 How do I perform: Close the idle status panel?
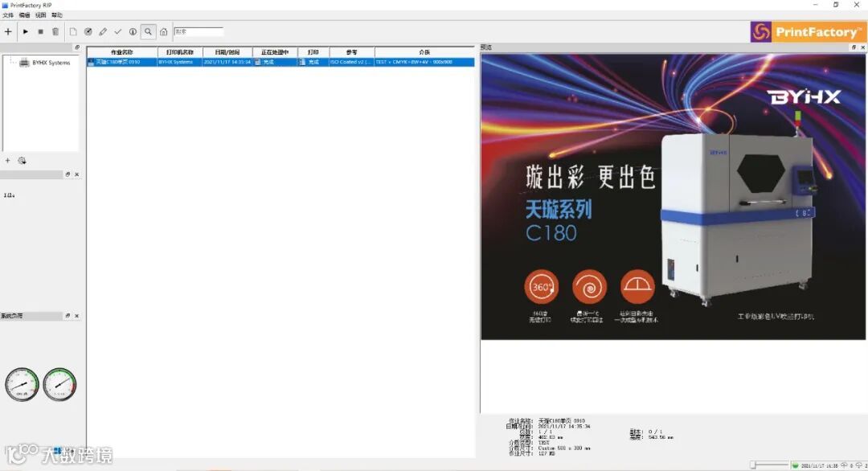click(77, 174)
